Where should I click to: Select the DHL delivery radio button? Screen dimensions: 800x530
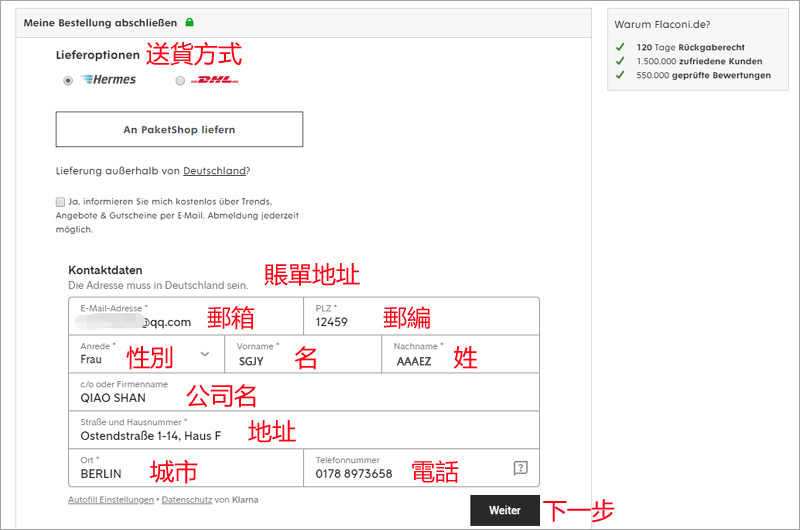[x=180, y=81]
